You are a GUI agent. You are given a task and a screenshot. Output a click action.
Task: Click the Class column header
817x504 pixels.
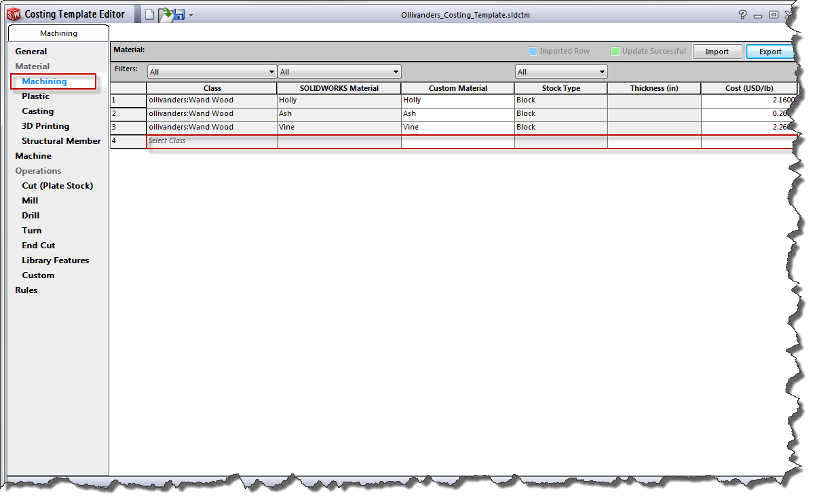[212, 88]
